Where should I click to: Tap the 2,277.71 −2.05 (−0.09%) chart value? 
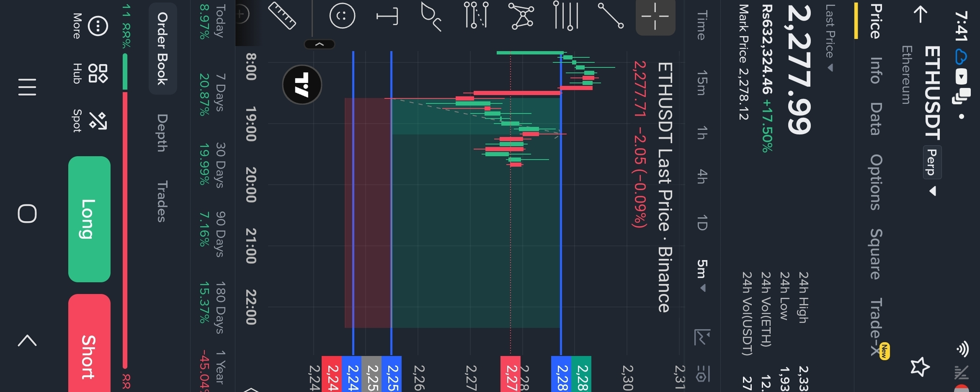pyautogui.click(x=640, y=144)
